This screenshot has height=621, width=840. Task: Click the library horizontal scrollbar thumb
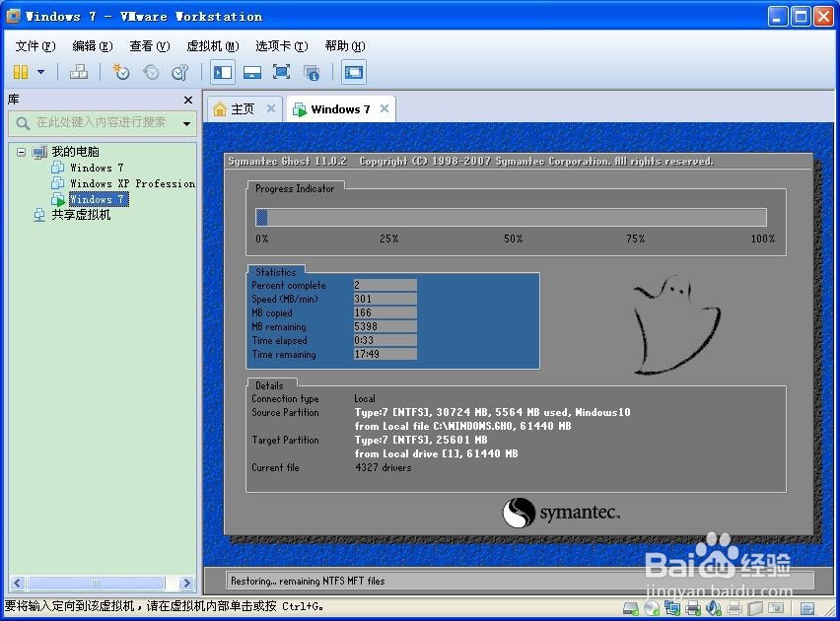(x=96, y=583)
